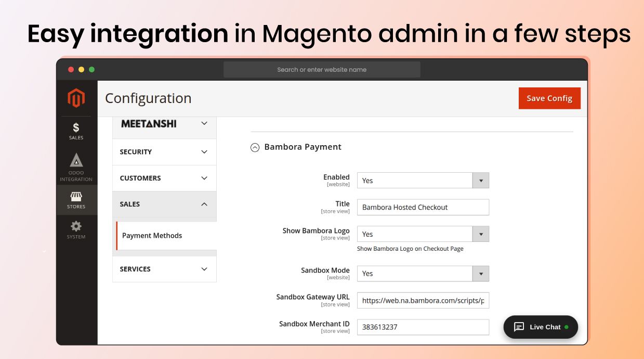Click the Magento logo in the sidebar

click(x=76, y=98)
